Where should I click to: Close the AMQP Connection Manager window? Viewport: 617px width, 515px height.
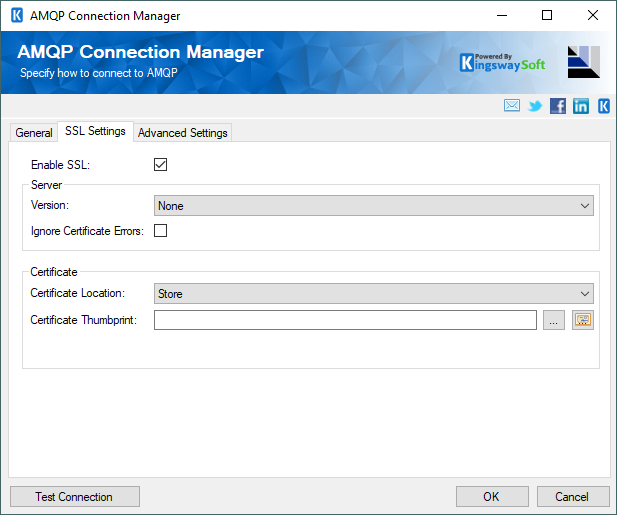point(593,16)
